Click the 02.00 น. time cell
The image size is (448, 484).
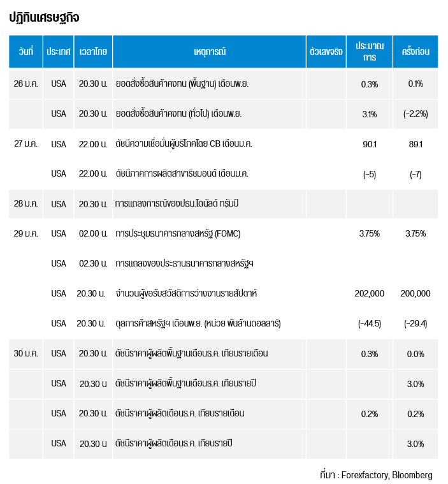(x=93, y=233)
